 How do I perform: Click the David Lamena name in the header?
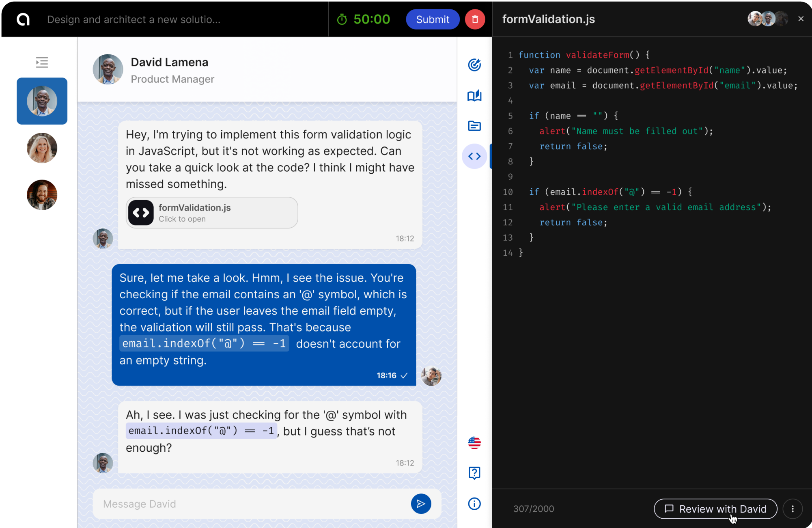170,62
